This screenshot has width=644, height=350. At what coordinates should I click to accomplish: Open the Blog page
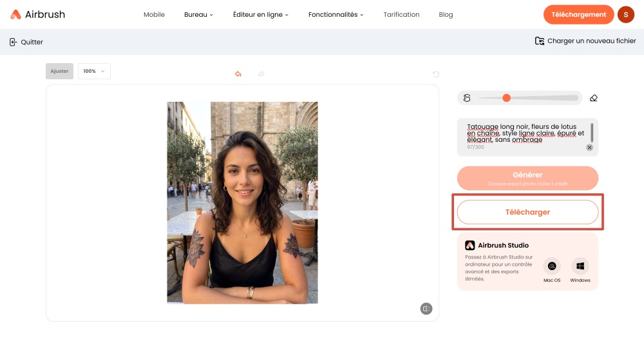click(446, 14)
